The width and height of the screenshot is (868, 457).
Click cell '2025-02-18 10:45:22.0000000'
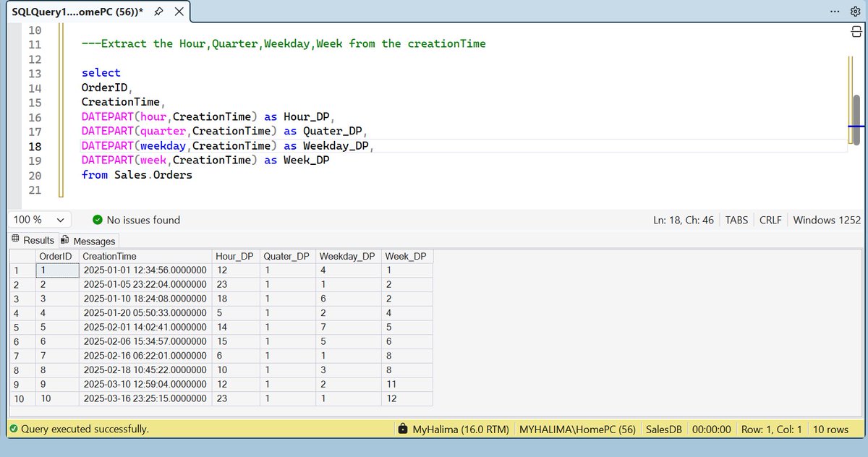[145, 370]
